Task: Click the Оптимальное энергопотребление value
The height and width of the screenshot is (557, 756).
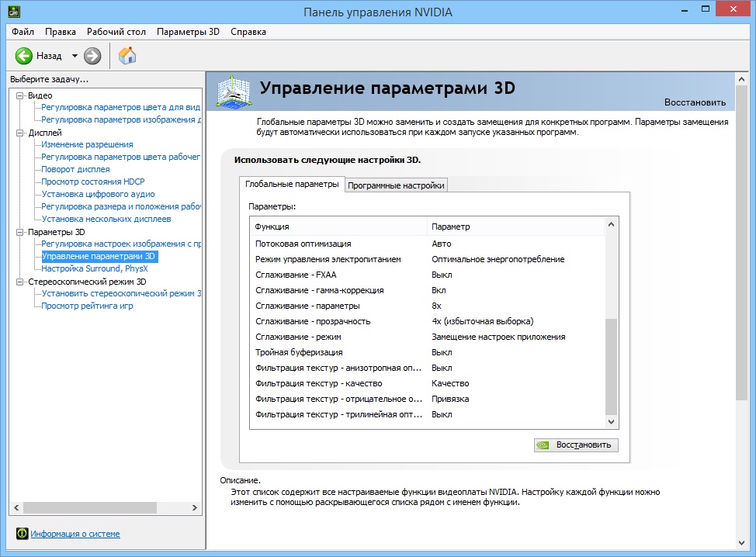Action: [x=498, y=259]
